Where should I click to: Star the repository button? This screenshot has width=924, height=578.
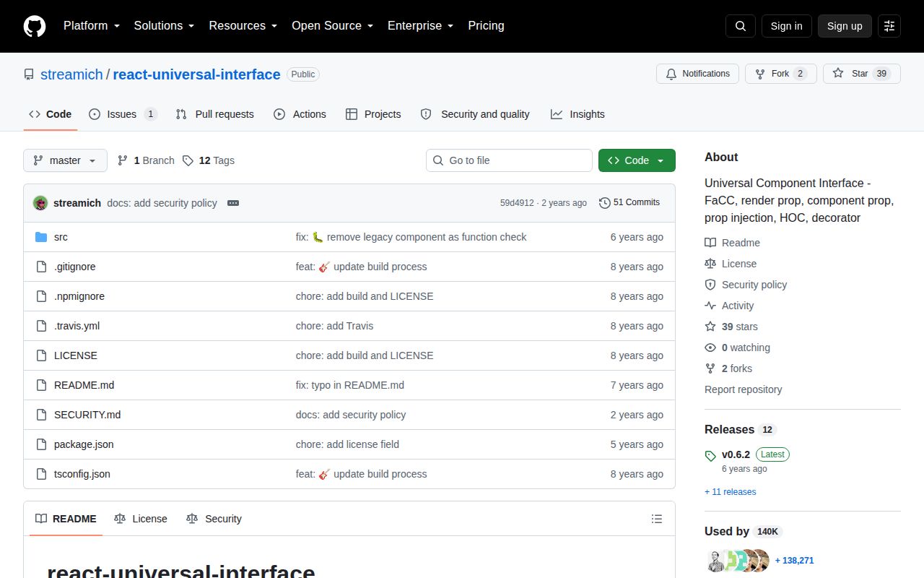tap(861, 74)
